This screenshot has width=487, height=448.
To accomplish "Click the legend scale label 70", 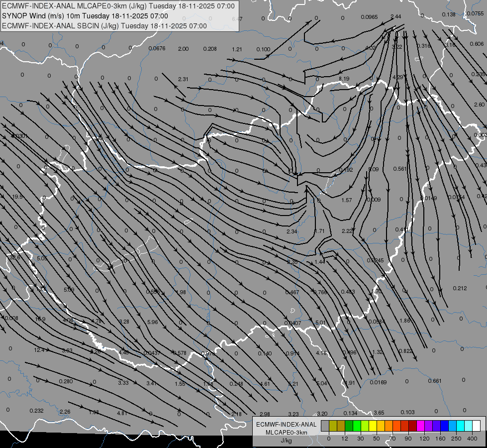I will (392, 439).
